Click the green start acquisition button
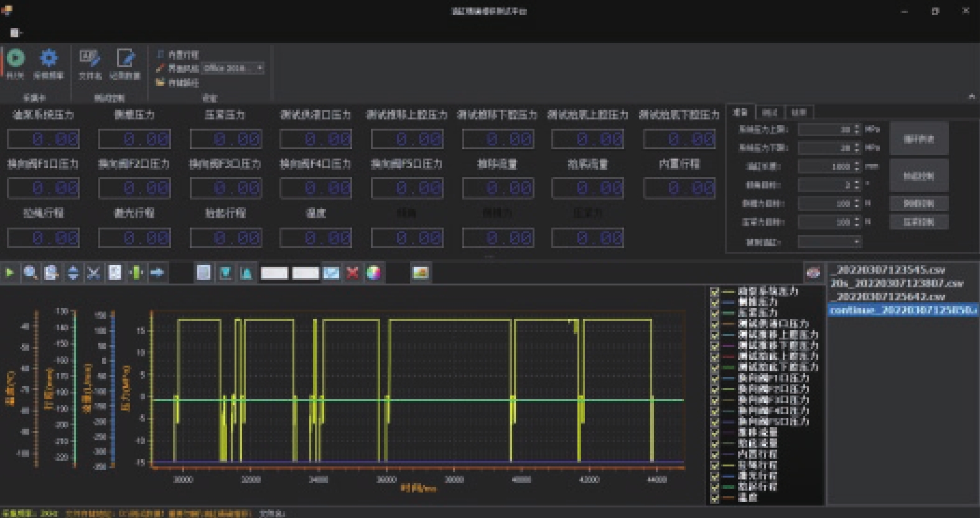Viewport: 980px width, 518px height. click(x=16, y=59)
